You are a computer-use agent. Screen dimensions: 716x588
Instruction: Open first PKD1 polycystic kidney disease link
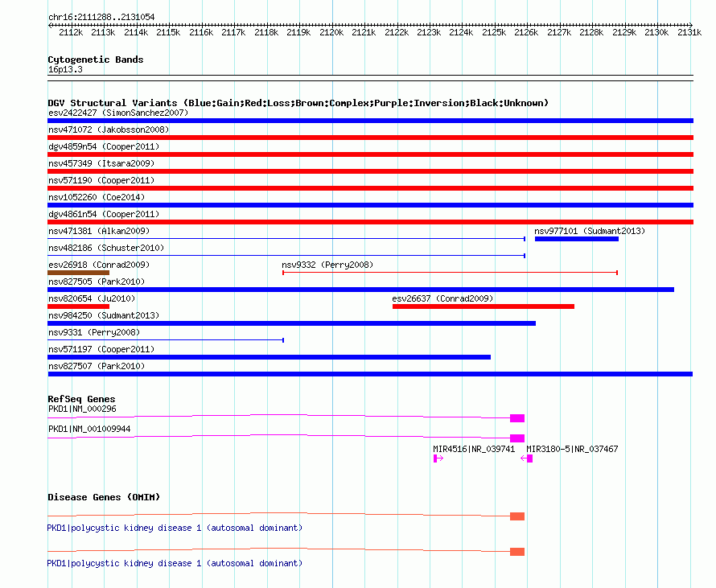tap(175, 528)
